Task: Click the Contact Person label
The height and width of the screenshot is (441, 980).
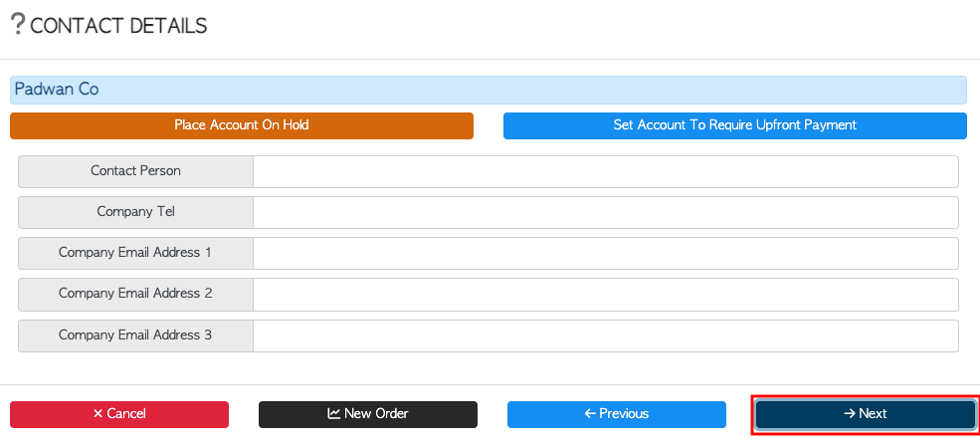Action: (x=135, y=171)
